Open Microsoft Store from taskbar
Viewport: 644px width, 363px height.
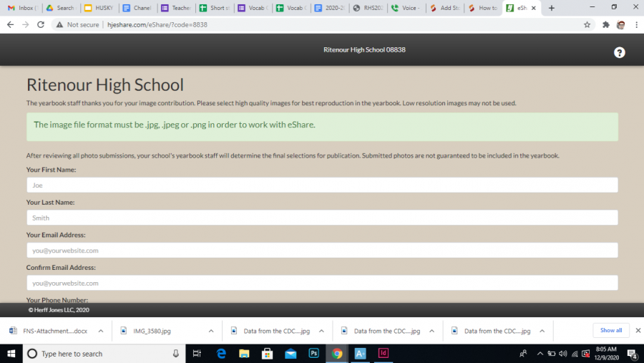click(x=268, y=354)
